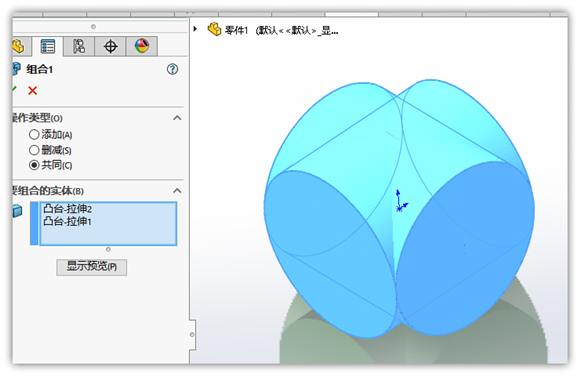Image resolution: width=580 pixels, height=376 pixels.
Task: Select the 添加(A) radio option
Action: (34, 135)
